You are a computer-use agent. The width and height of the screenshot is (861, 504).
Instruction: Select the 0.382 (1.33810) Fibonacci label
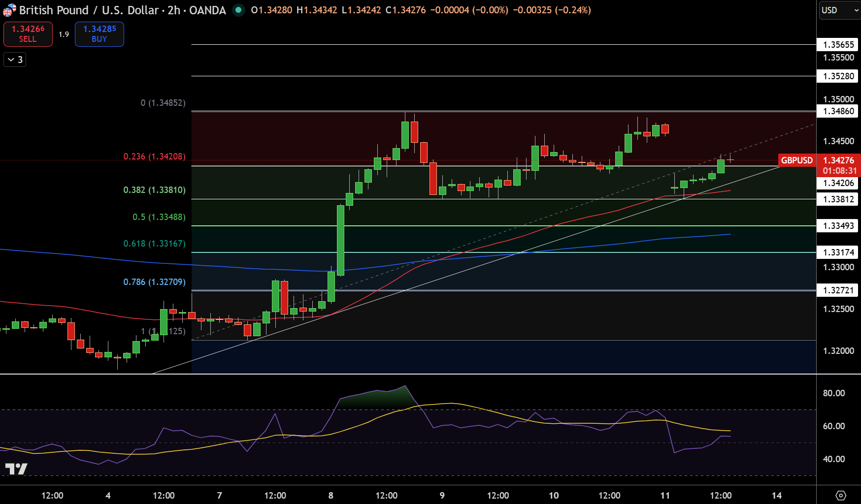[154, 190]
